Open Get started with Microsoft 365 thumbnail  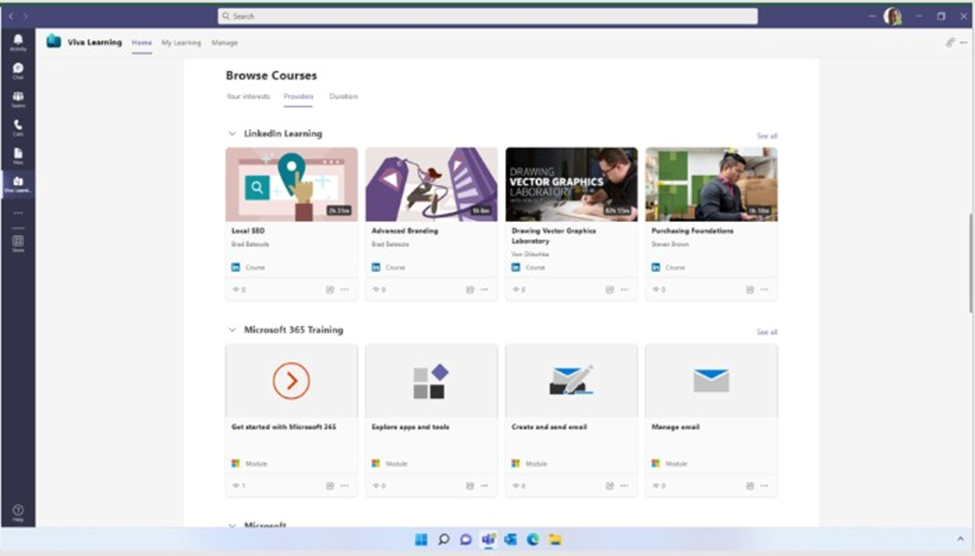292,381
